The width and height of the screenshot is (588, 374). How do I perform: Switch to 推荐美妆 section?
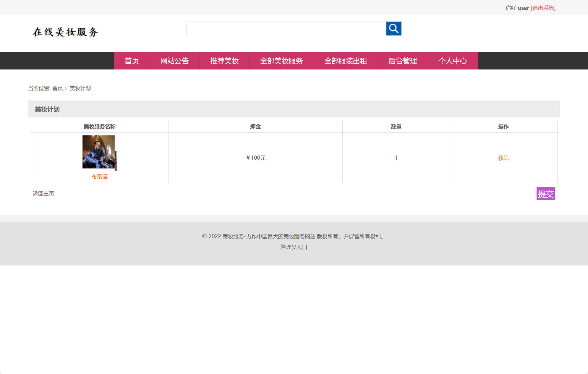coord(225,61)
